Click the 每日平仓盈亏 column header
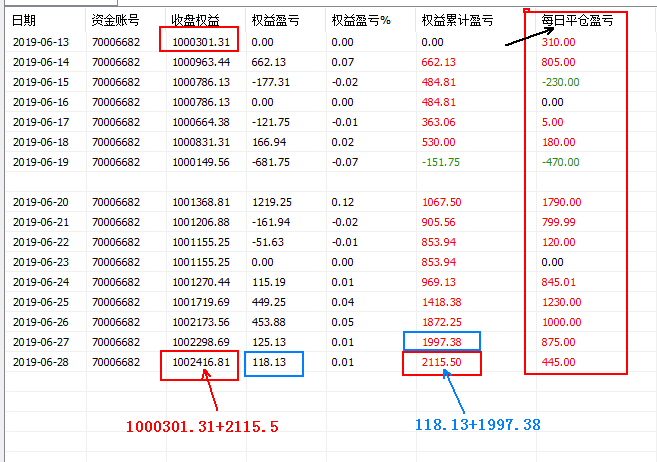Viewport: 657px width, 462px height. [577, 20]
